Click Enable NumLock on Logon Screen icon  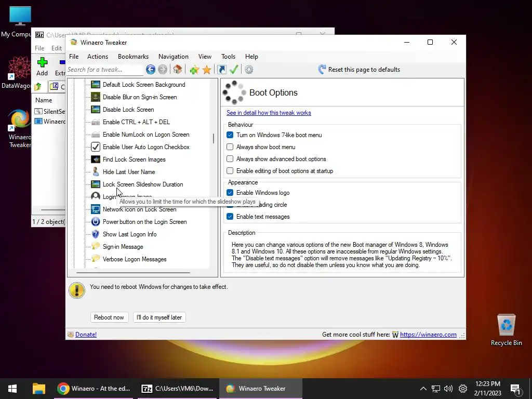[x=96, y=135]
